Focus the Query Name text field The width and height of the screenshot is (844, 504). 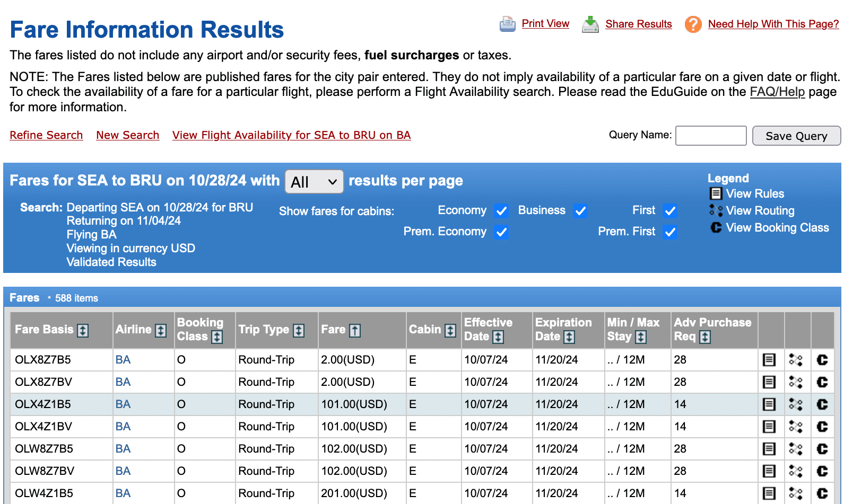(710, 136)
